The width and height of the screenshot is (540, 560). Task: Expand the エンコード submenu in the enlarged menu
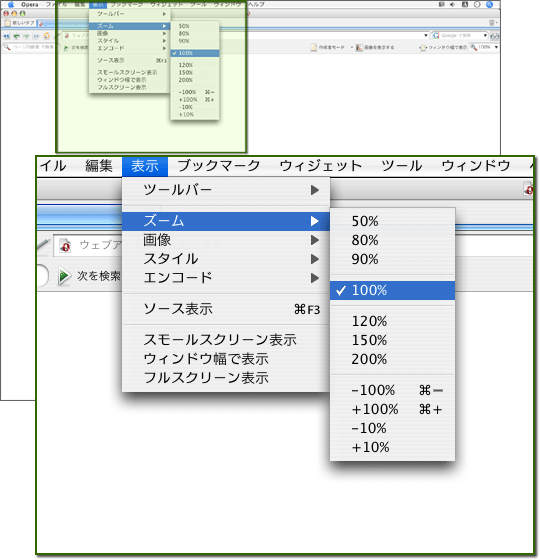[x=226, y=278]
